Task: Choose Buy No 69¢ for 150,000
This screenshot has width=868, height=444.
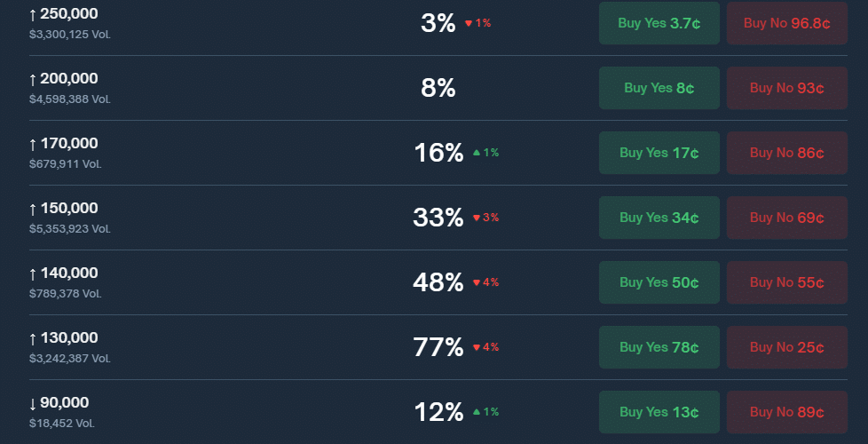Action: click(x=786, y=218)
